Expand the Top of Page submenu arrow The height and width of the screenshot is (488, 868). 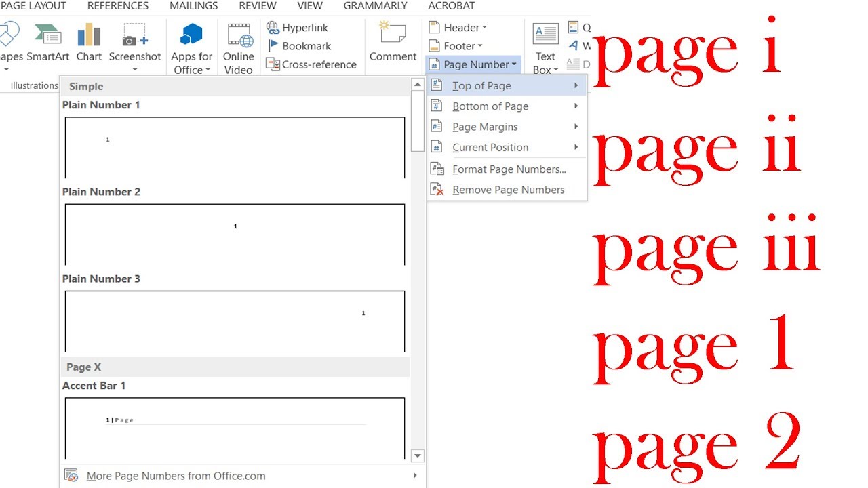click(576, 85)
